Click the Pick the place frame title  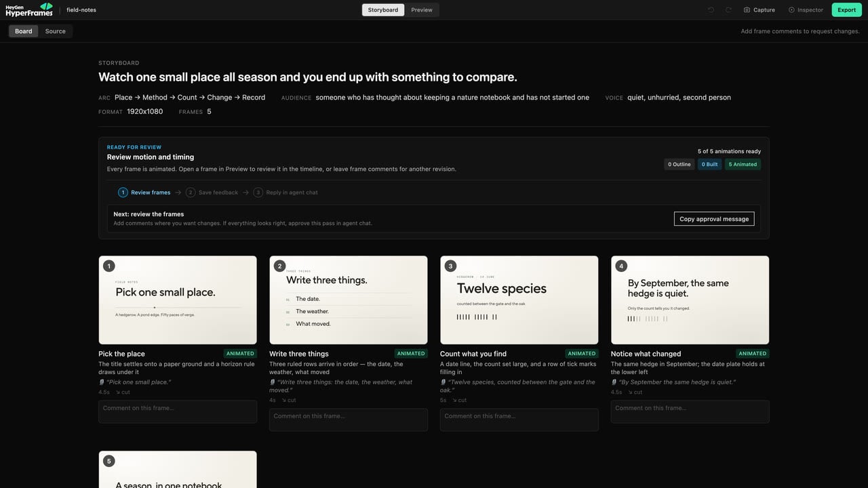point(121,354)
